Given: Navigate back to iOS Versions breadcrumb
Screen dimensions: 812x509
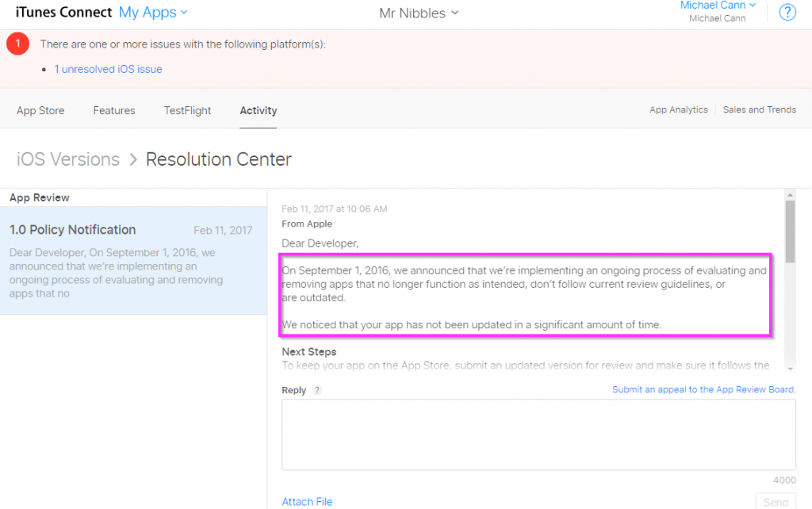Looking at the screenshot, I should (68, 159).
